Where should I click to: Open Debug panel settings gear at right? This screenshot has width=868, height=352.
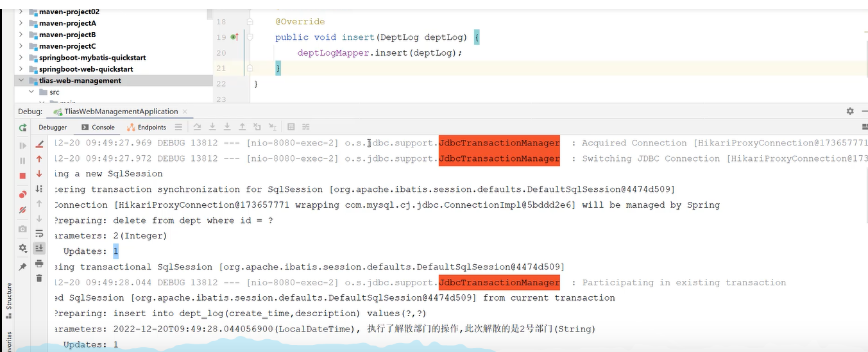point(850,112)
